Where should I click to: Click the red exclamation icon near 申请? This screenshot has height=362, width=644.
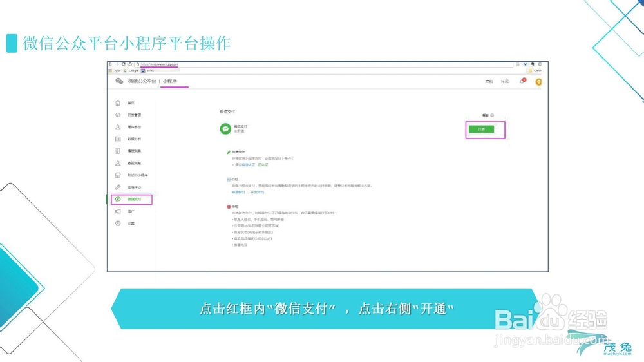(x=229, y=207)
